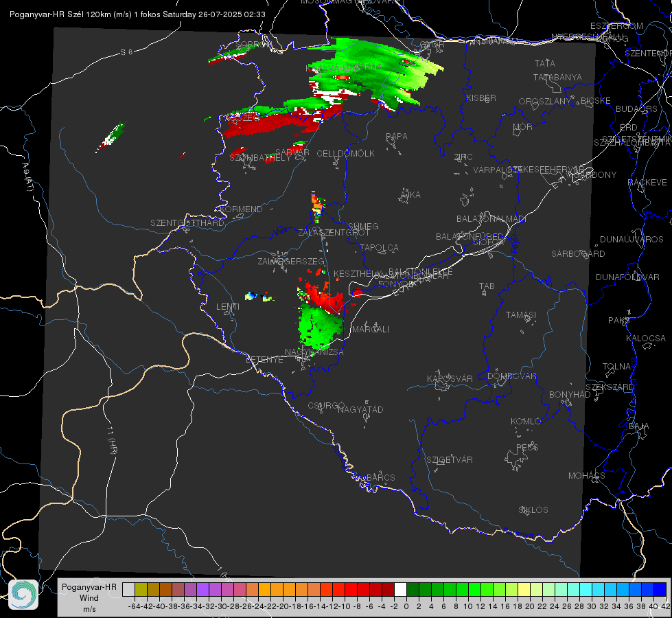
Task: Pick the bright green swatch between 10 and 12
Action: pyautogui.click(x=474, y=589)
